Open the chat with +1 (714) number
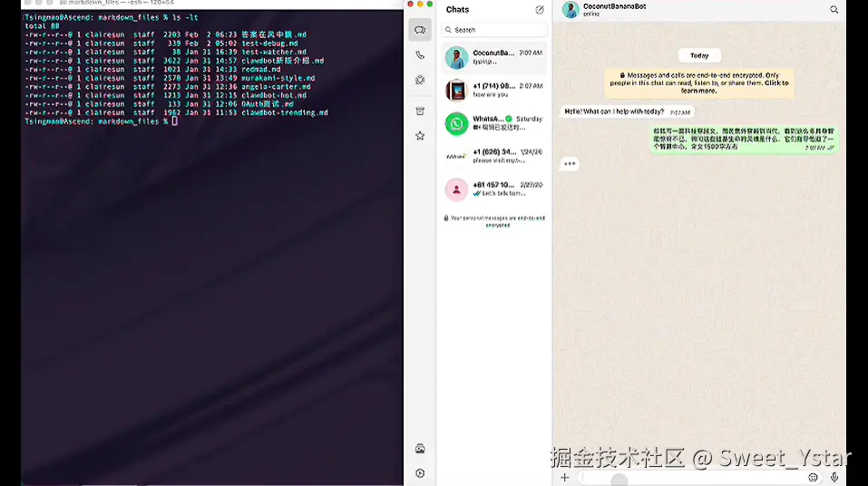 [494, 91]
